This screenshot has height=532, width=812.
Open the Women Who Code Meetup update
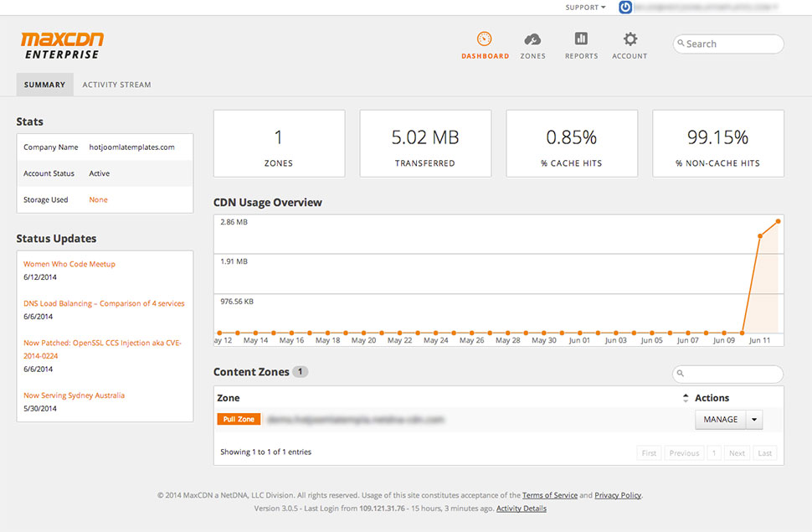[69, 264]
